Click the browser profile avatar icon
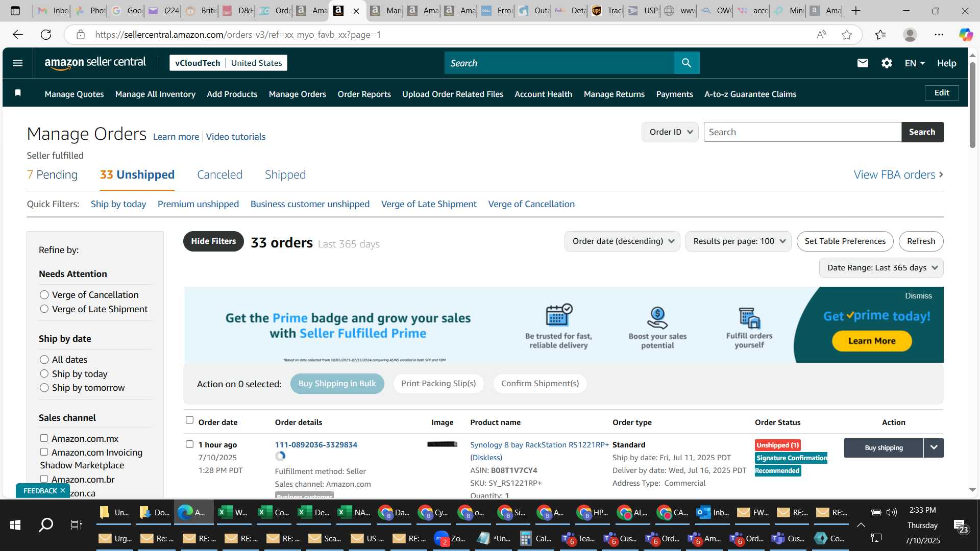This screenshot has width=980, height=551. [910, 35]
